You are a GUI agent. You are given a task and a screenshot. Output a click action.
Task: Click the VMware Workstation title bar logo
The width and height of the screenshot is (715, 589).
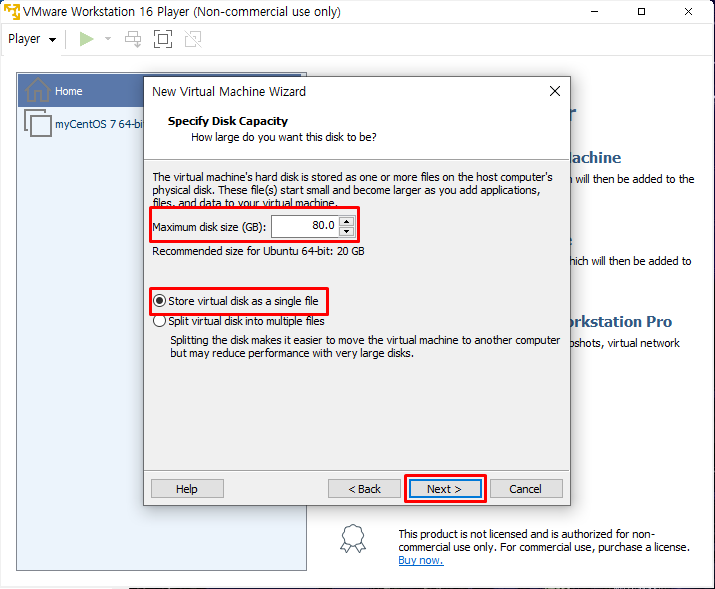pyautogui.click(x=12, y=11)
